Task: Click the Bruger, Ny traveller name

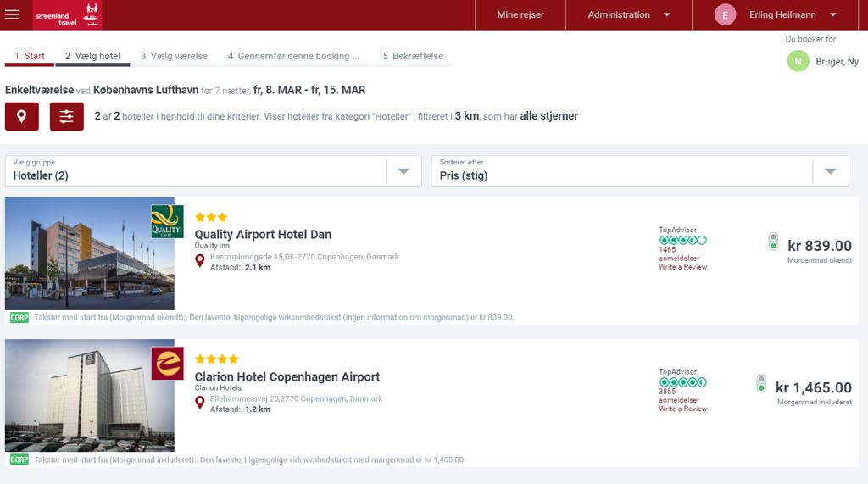Action: coord(837,62)
